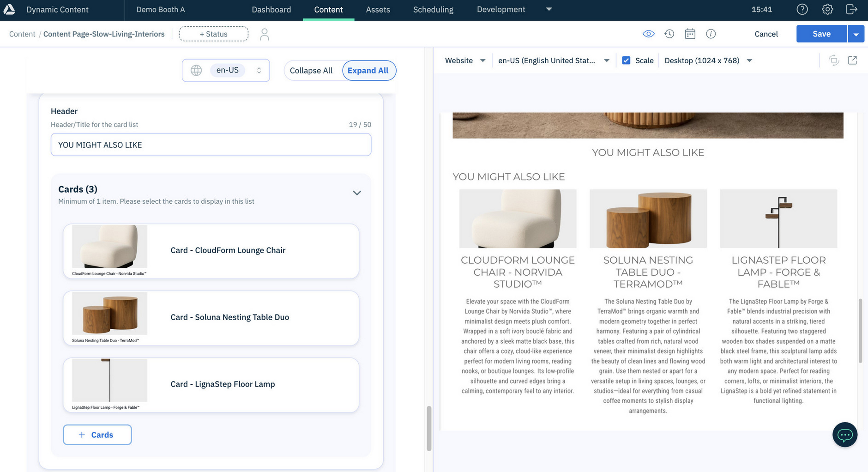Viewport: 868px width, 472px height.
Task: Click the CloudForm chair thumbnail in card list
Action: tap(109, 247)
